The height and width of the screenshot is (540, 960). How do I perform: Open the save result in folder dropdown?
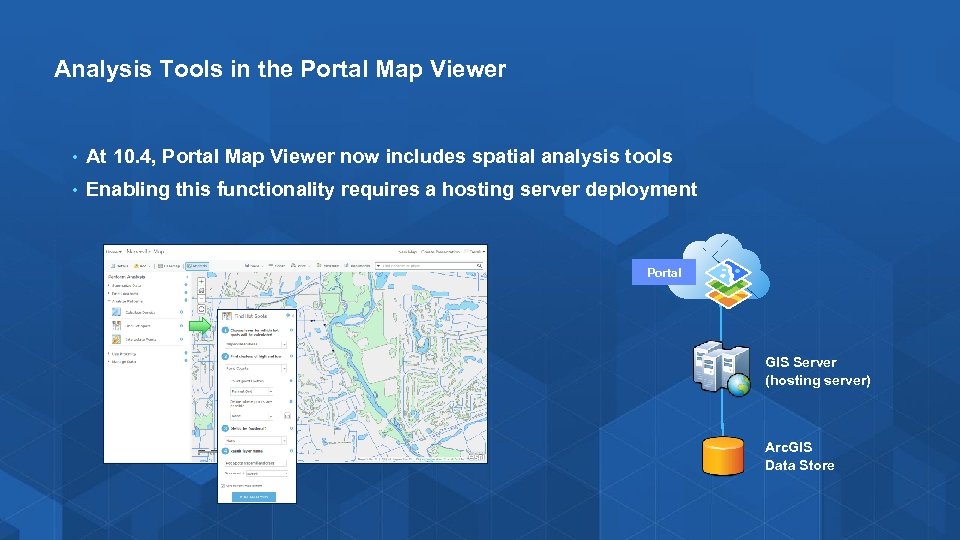pos(266,474)
